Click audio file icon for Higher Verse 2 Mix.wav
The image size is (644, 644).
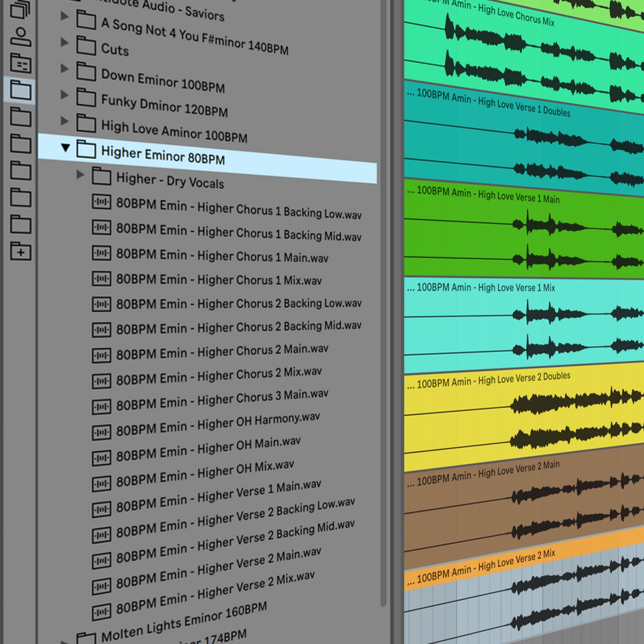point(101,611)
